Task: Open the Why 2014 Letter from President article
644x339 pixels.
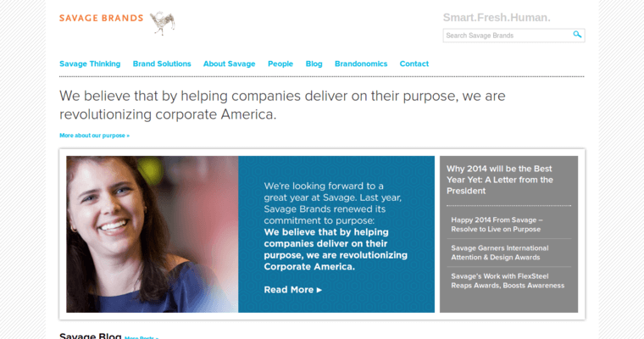Action: coord(500,179)
